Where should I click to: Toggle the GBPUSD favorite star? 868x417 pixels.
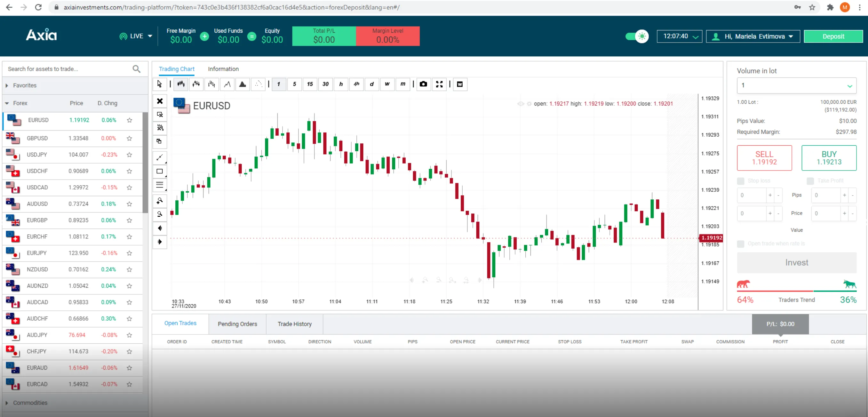[129, 139]
